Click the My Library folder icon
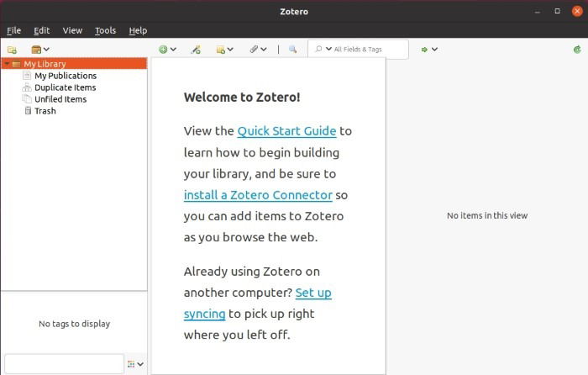Viewport: 588px width, 375px height. 16,64
